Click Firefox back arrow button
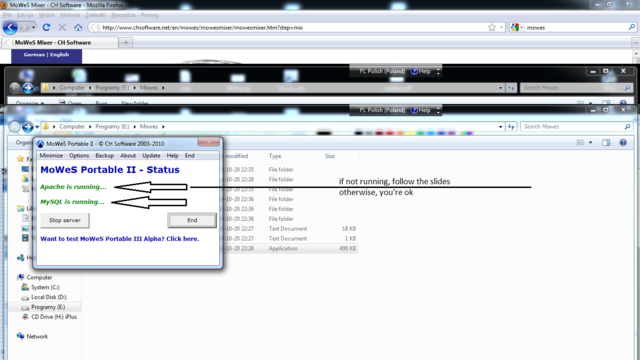Image resolution: width=640 pixels, height=360 pixels. tap(10, 27)
